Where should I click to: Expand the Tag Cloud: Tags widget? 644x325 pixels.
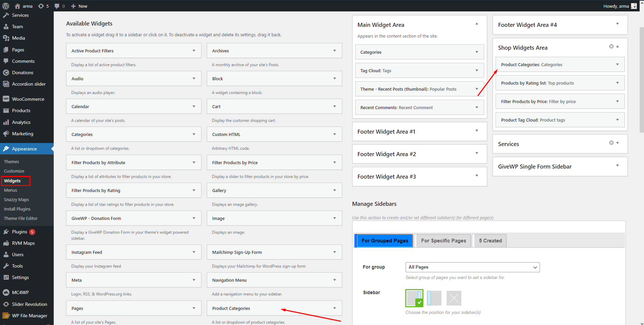(477, 71)
